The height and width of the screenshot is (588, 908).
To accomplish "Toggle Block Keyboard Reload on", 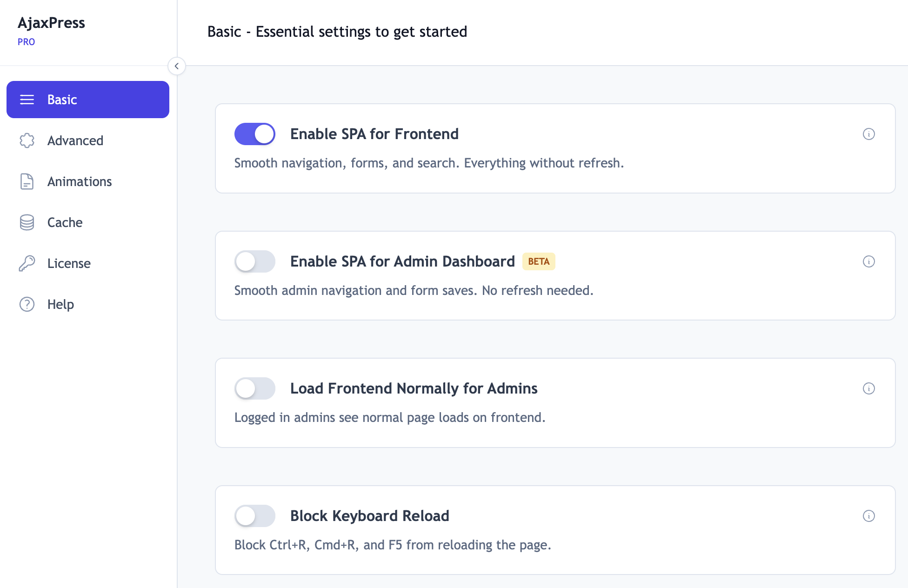I will [x=255, y=516].
